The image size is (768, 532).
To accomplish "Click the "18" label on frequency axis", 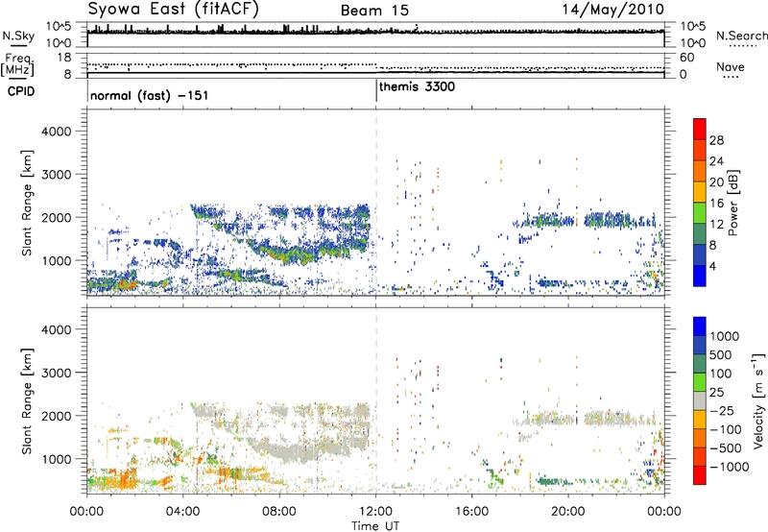I will pos(64,58).
